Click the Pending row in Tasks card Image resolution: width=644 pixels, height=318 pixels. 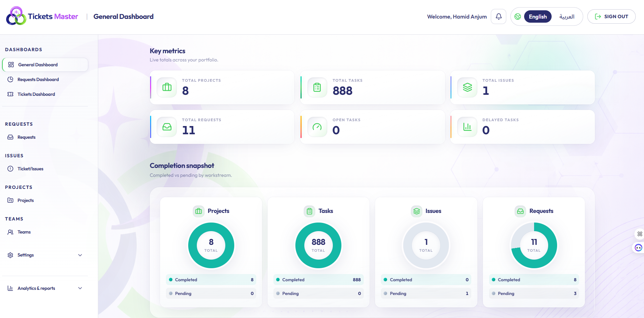tap(318, 294)
